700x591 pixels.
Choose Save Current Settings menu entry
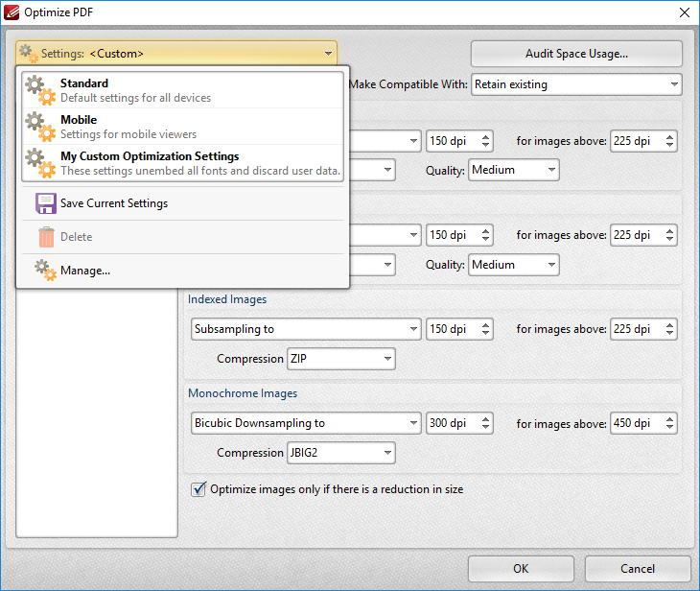click(x=182, y=203)
